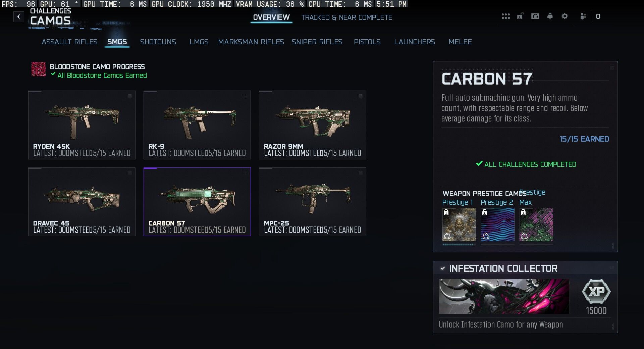This screenshot has height=349, width=644.
Task: Open the friends social icon
Action: (x=583, y=16)
